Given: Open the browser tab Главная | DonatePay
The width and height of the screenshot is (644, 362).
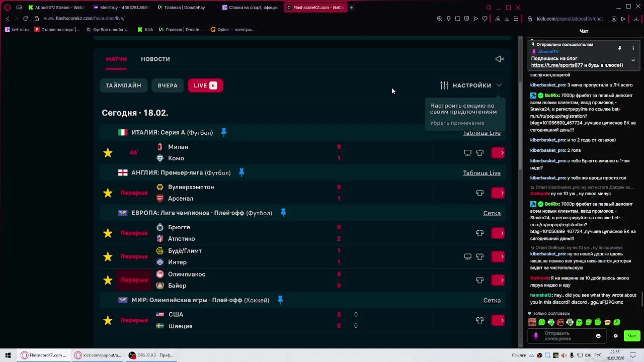Looking at the screenshot, I should 185,8.
